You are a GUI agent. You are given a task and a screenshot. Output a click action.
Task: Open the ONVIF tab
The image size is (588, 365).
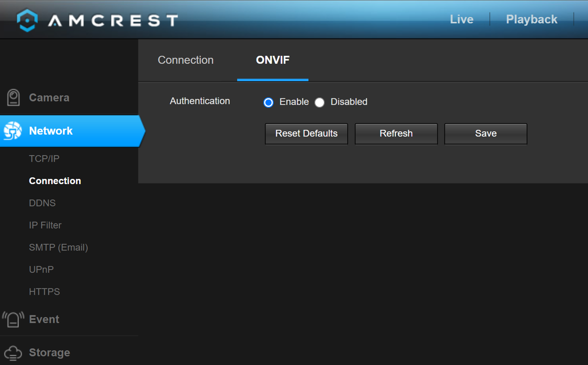pos(273,60)
